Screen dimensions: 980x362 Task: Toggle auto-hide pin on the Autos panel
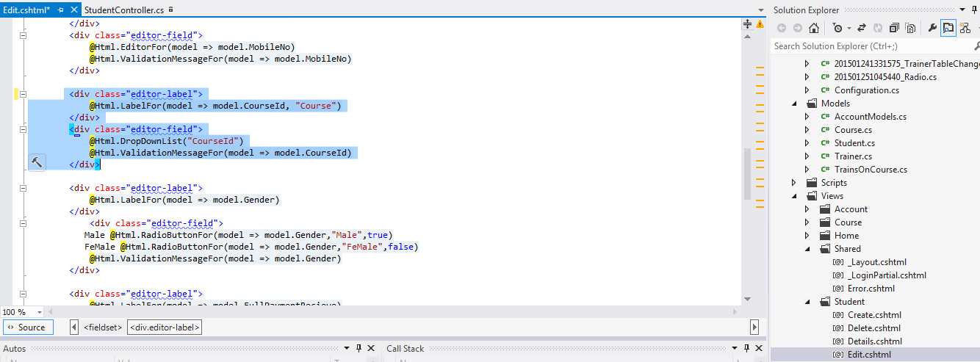(x=359, y=349)
